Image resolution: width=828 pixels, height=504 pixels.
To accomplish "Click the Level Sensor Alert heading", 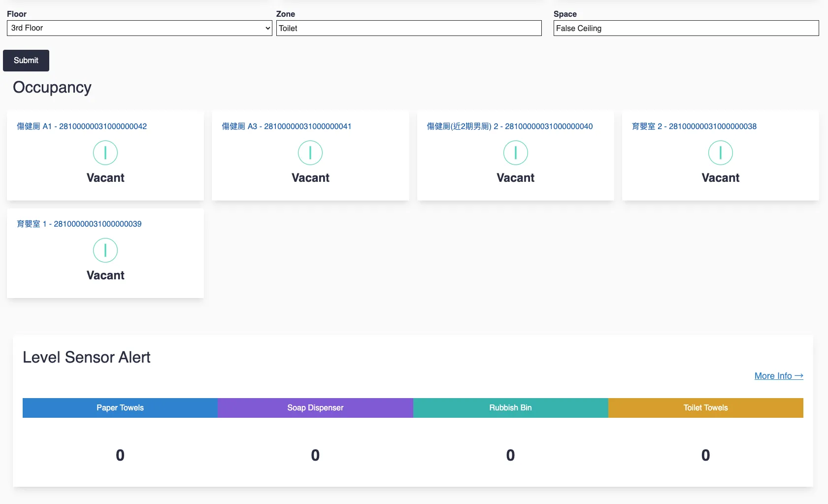I will (x=87, y=357).
